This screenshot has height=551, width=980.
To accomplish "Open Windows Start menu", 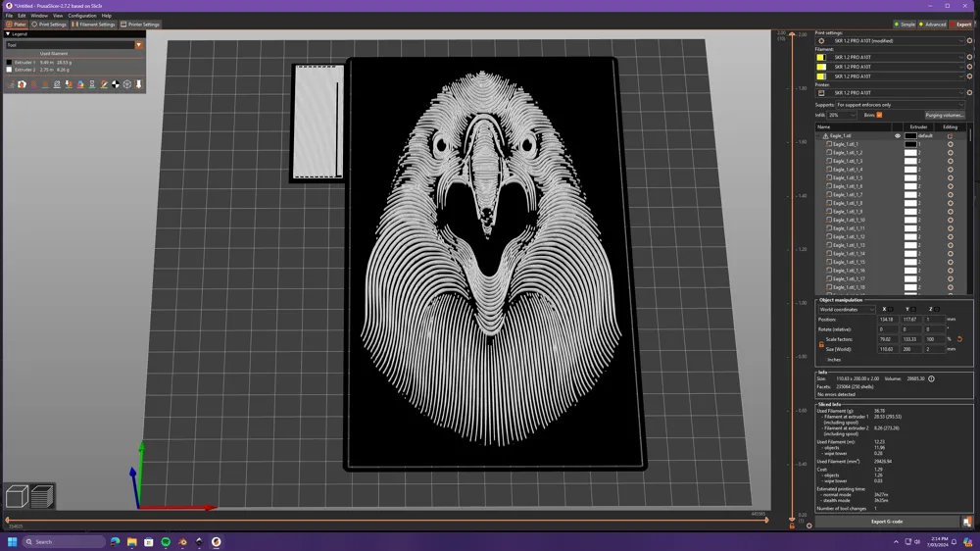I will (12, 541).
